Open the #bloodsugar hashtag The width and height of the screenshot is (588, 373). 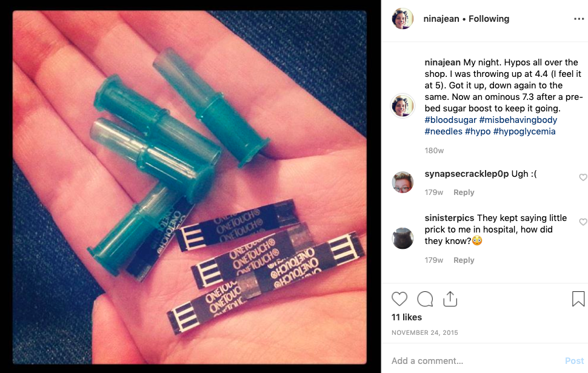tap(450, 120)
